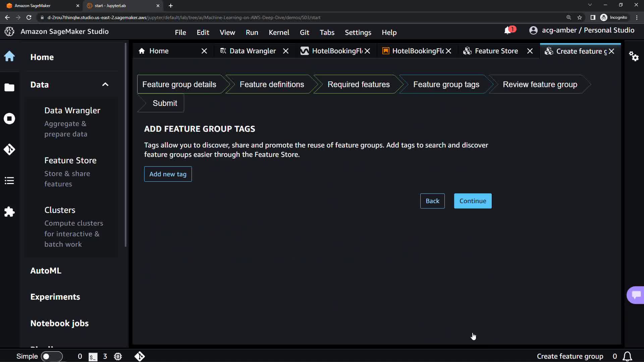644x362 pixels.
Task: Click the Home icon in left sidebar
Action: click(9, 56)
